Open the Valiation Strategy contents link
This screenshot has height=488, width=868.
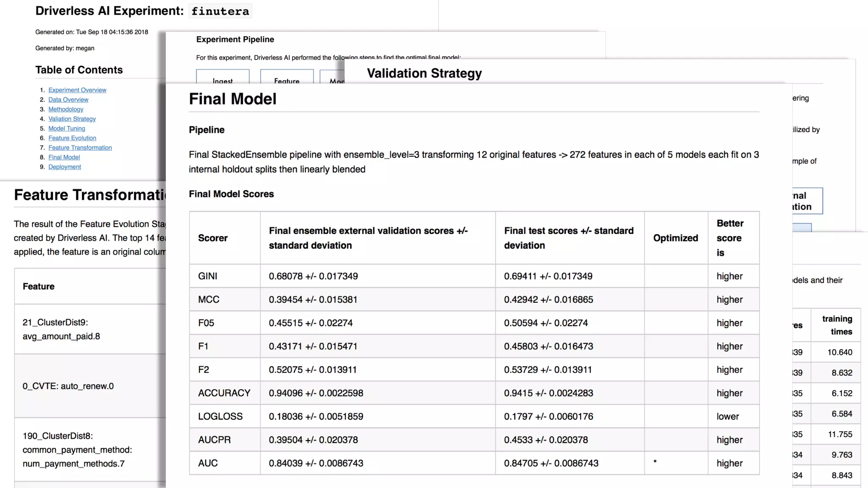tap(72, 119)
